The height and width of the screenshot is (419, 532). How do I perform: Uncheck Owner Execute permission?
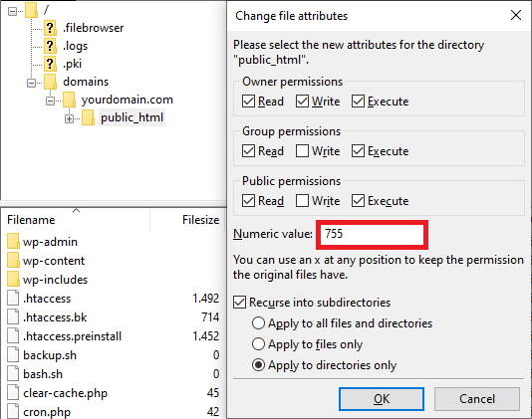[358, 102]
